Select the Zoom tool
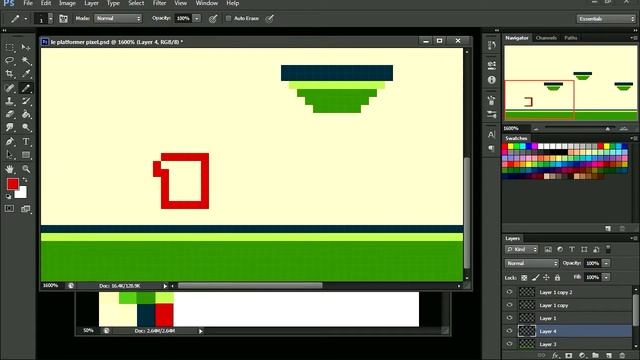This screenshot has height=360, width=640. (x=26, y=169)
